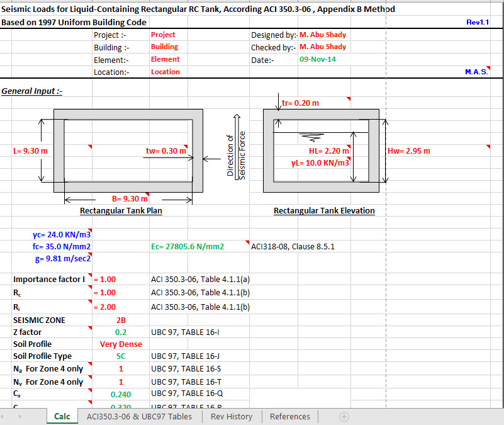The width and height of the screenshot is (504, 425).
Task: Select the Calc sheet tab
Action: point(62,416)
